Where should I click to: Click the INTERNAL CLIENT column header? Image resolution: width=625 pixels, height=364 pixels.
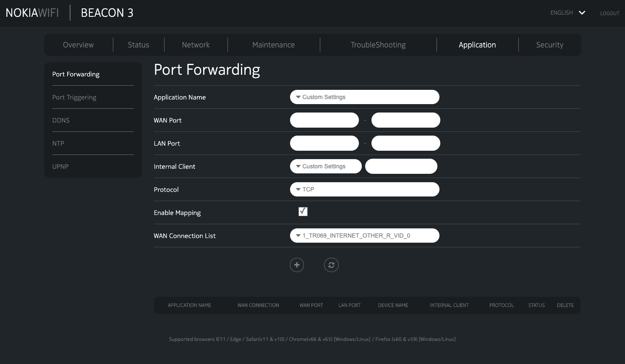click(450, 305)
